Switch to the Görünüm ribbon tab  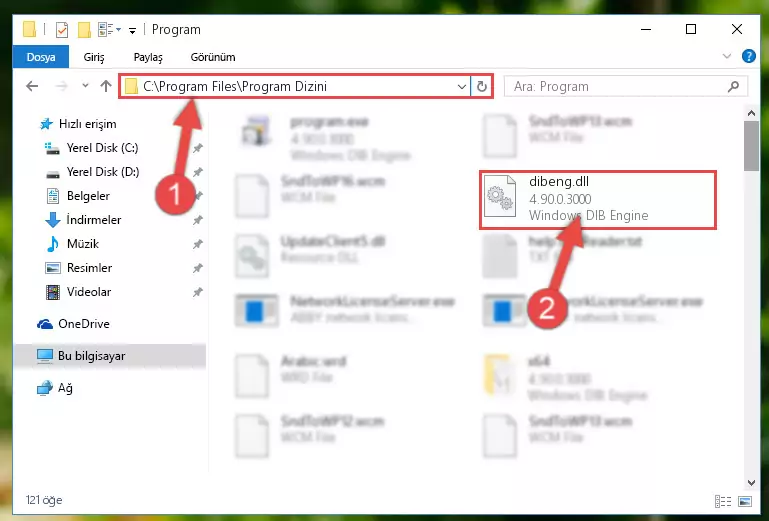click(x=213, y=57)
